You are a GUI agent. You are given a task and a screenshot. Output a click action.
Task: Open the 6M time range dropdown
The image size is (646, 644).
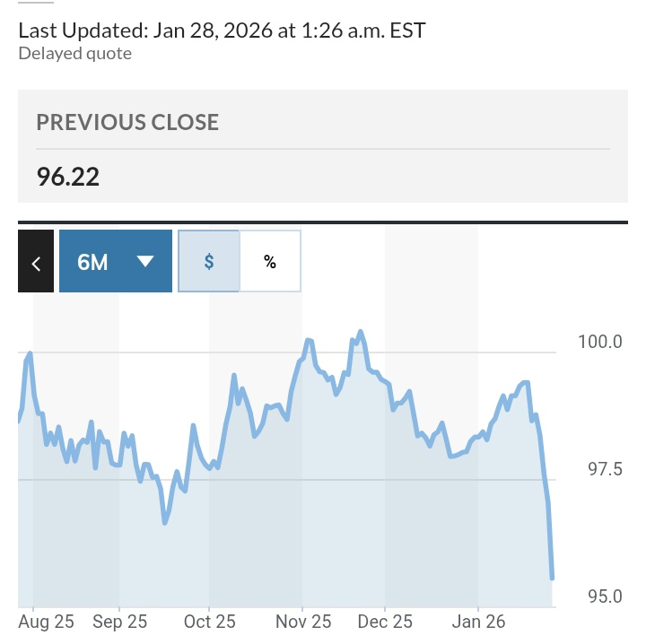115,262
